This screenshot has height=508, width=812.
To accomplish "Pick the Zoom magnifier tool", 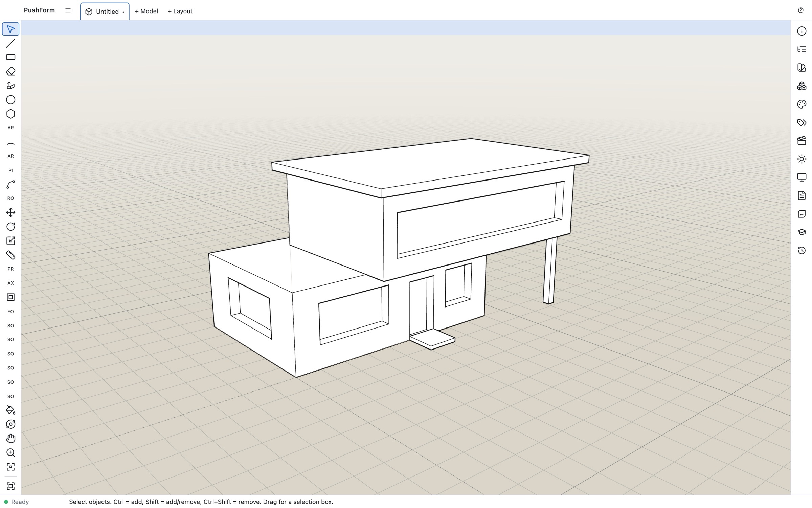I will [10, 453].
